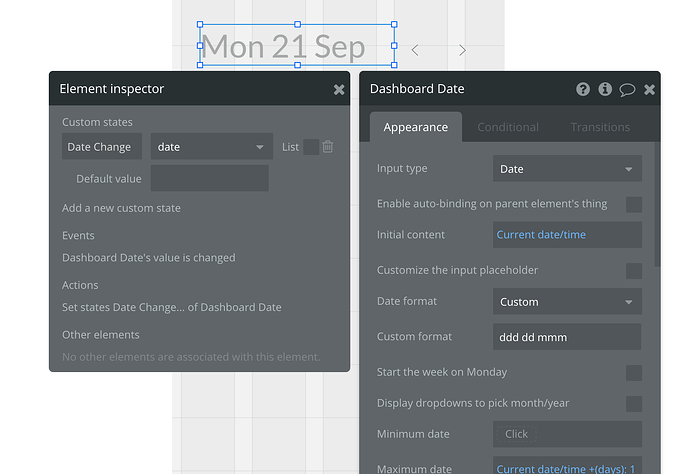Click the comment bubble icon
This screenshot has width=690, height=474.
(x=627, y=89)
